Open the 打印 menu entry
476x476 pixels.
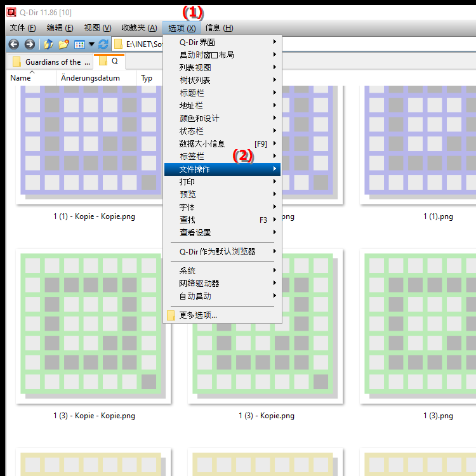222,182
